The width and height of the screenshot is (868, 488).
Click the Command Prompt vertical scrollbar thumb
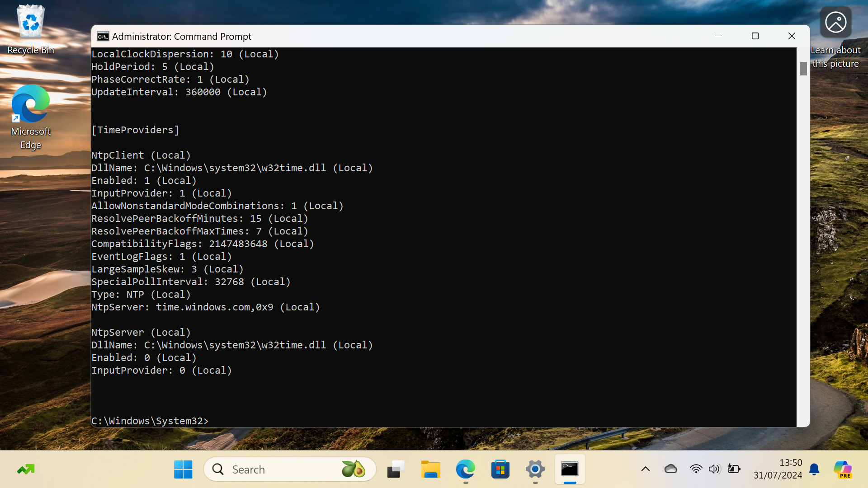(x=803, y=69)
